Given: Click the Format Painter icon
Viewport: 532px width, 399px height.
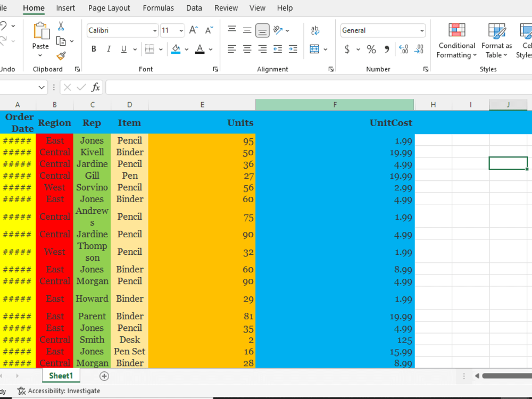Looking at the screenshot, I should [x=61, y=55].
